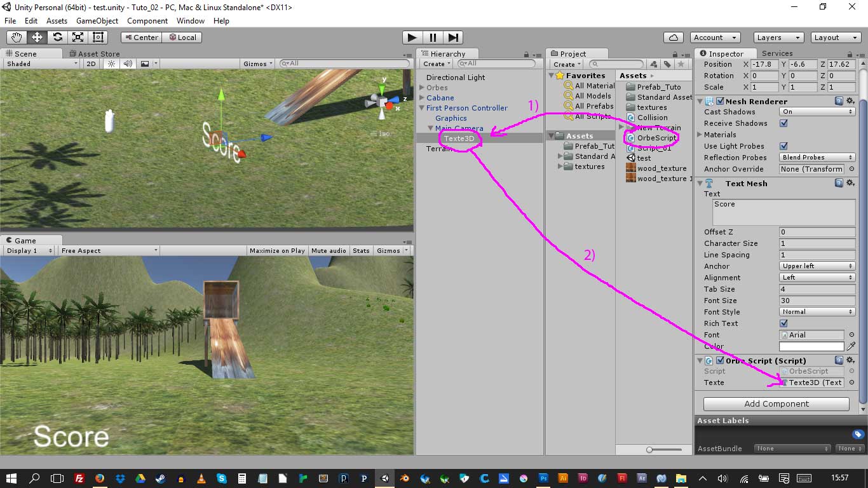Select the Scale tool
The width and height of the screenshot is (868, 488).
[x=78, y=37]
